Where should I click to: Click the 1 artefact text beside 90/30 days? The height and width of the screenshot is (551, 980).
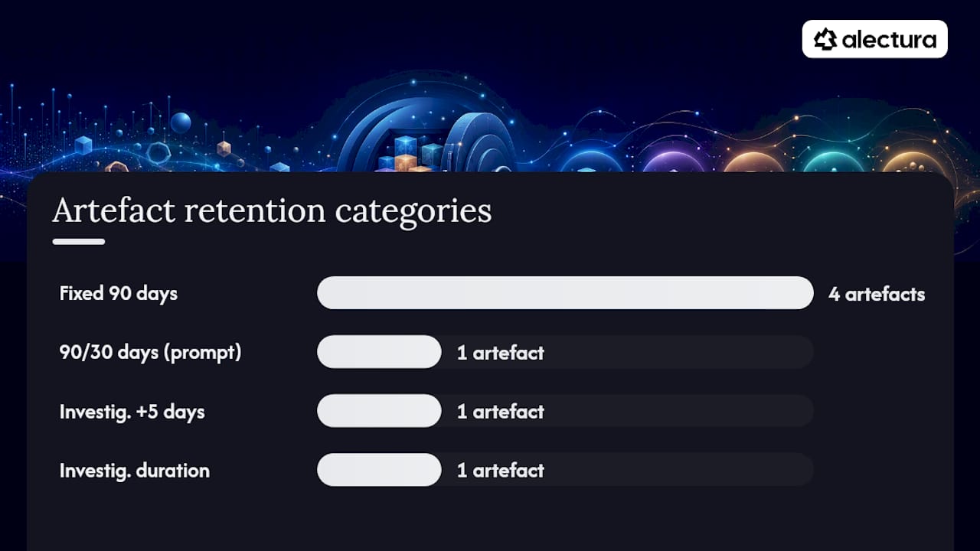coord(501,353)
